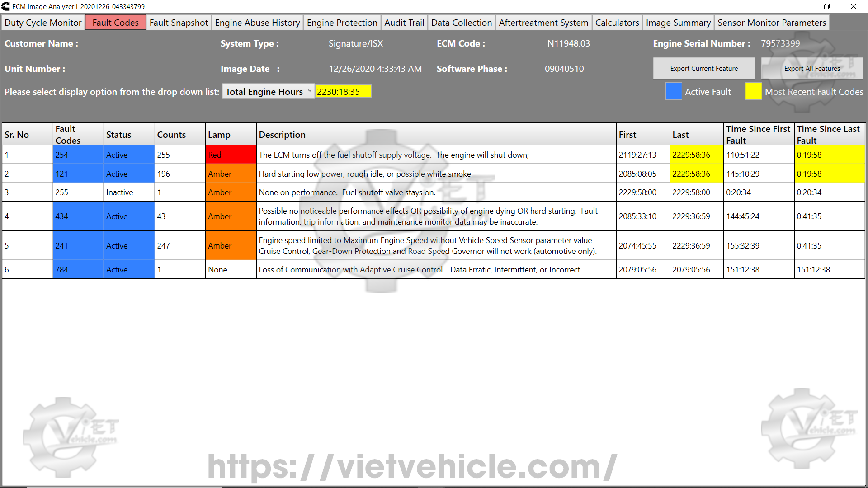The image size is (868, 488).
Task: Click the Cummins app icon in title bar
Action: [5, 6]
